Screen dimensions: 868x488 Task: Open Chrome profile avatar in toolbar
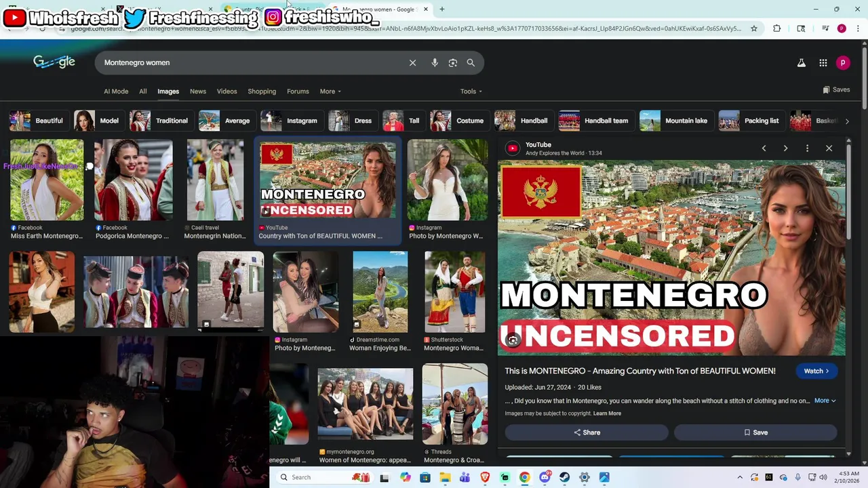click(842, 28)
